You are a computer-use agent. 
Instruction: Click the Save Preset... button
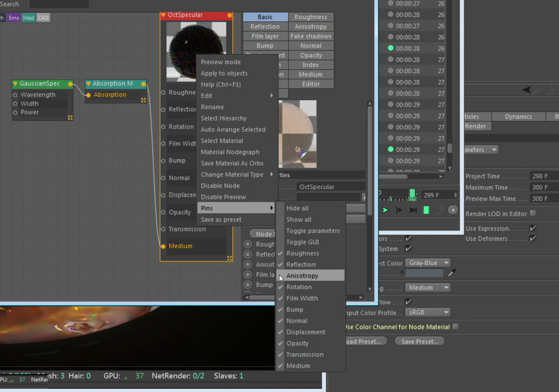tap(420, 342)
